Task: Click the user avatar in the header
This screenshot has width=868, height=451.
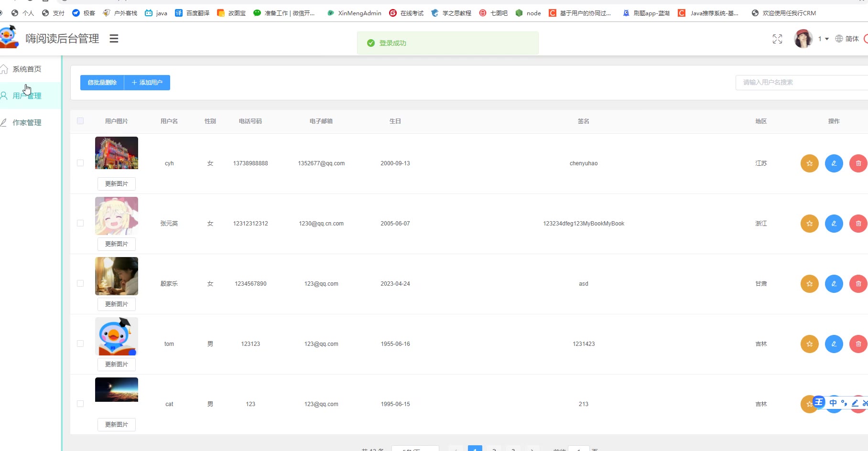Action: pyautogui.click(x=803, y=39)
